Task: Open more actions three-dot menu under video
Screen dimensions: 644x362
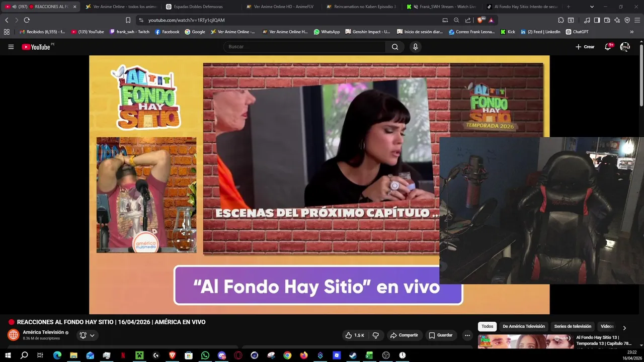Action: click(467, 335)
